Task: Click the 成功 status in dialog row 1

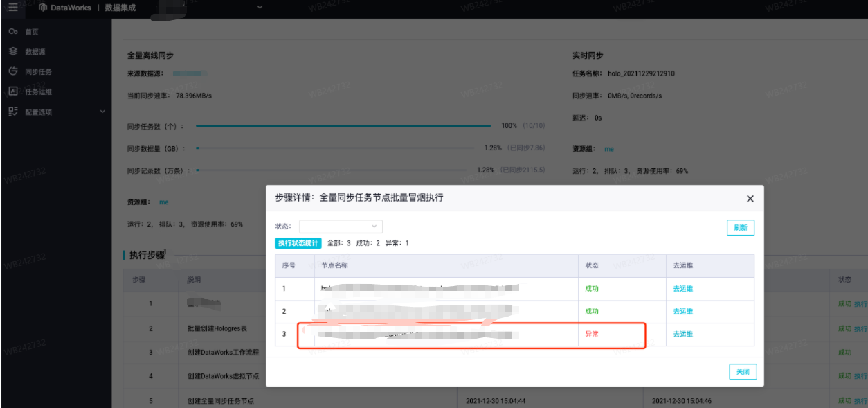Action: point(593,289)
